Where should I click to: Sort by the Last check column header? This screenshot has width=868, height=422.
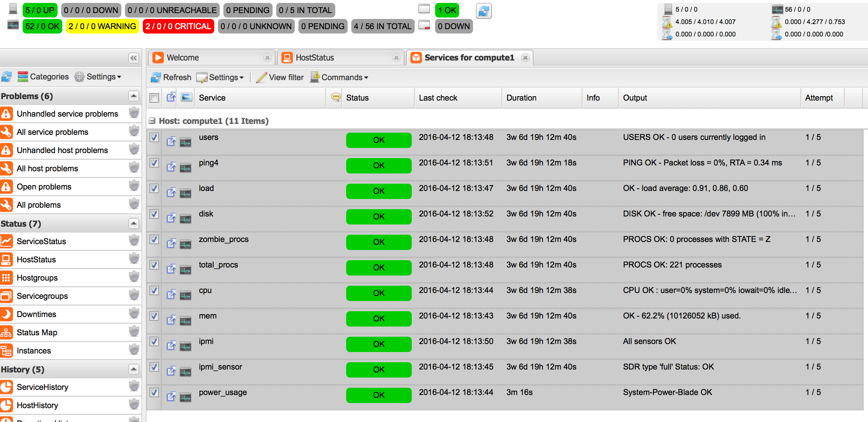click(458, 98)
